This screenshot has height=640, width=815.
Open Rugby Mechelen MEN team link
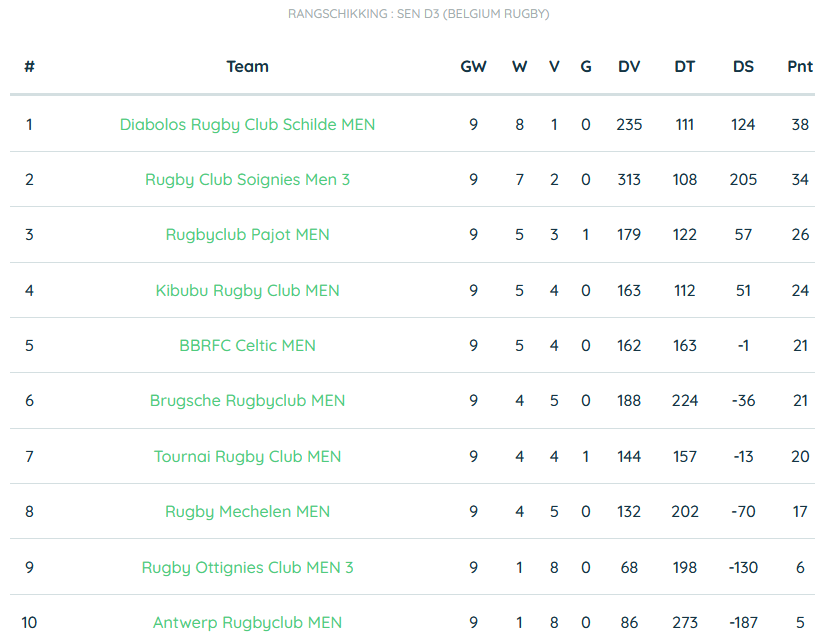click(247, 512)
